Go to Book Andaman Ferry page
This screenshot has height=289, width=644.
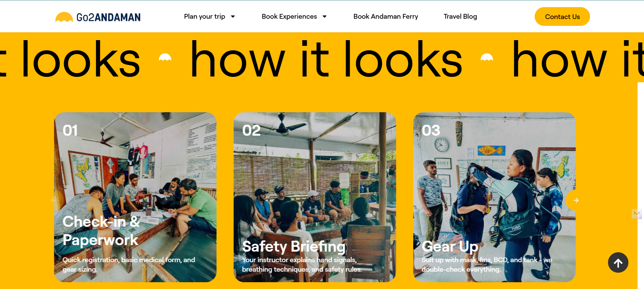click(386, 17)
